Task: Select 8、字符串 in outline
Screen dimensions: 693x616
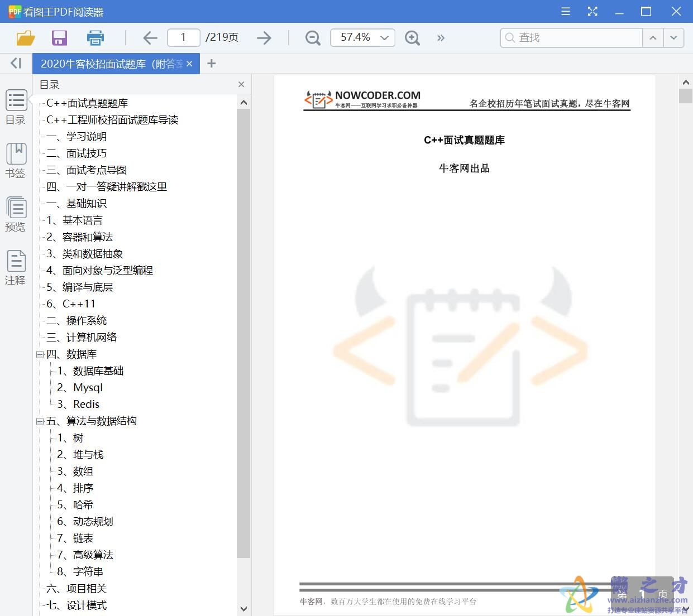Action: [x=80, y=572]
